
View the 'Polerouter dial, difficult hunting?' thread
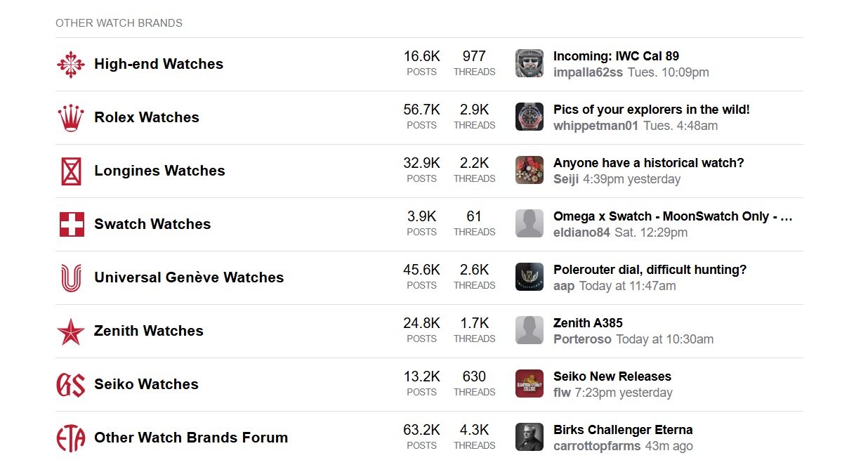click(x=650, y=270)
